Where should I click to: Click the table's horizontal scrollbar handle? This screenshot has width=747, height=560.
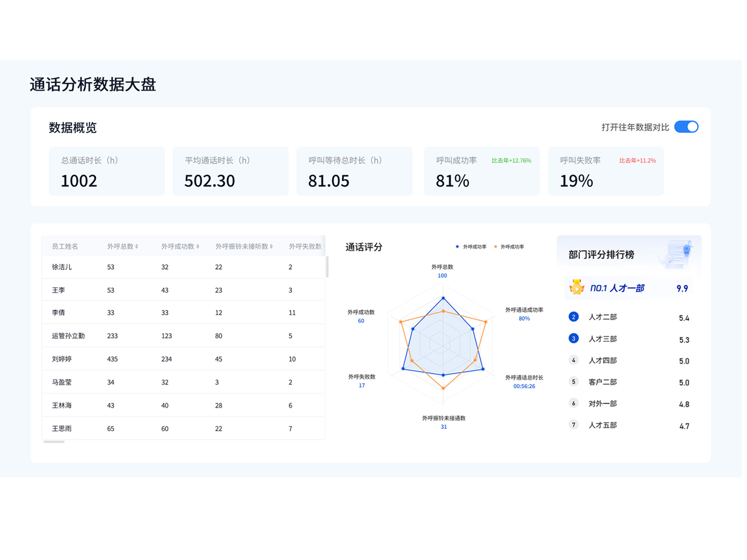point(54,441)
